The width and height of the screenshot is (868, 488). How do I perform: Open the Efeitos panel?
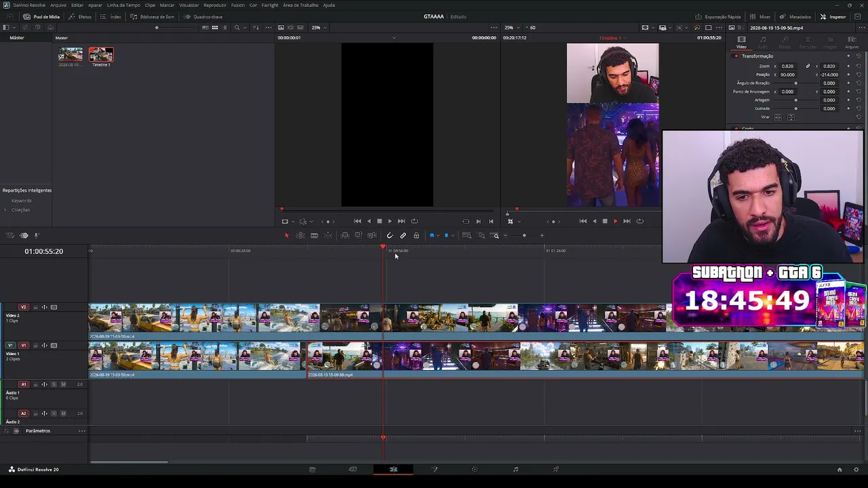[x=80, y=16]
